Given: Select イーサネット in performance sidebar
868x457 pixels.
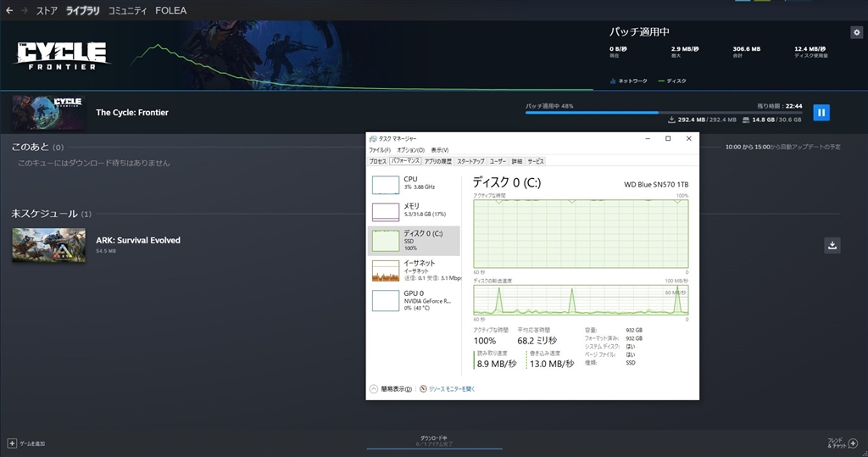Looking at the screenshot, I should click(414, 270).
